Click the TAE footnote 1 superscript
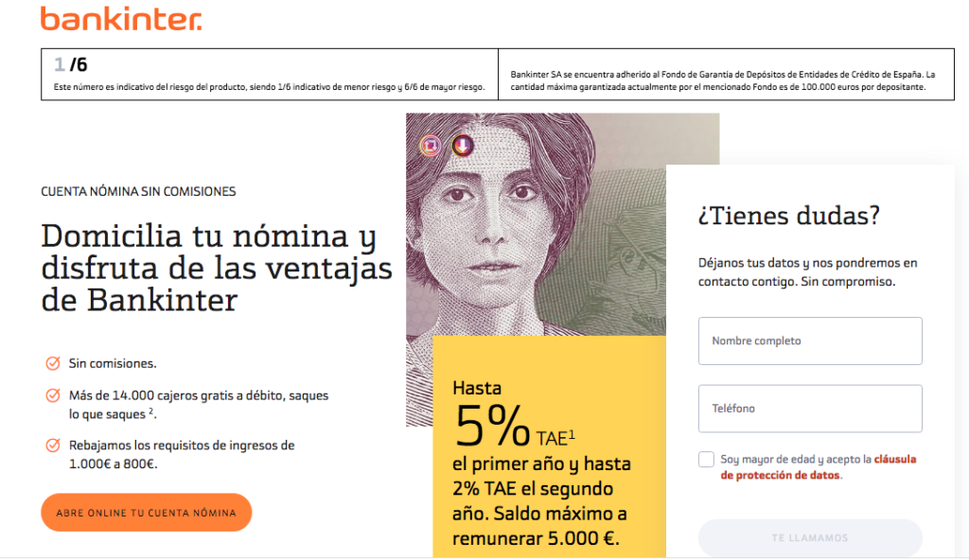Image resolution: width=969 pixels, height=560 pixels. tap(572, 434)
